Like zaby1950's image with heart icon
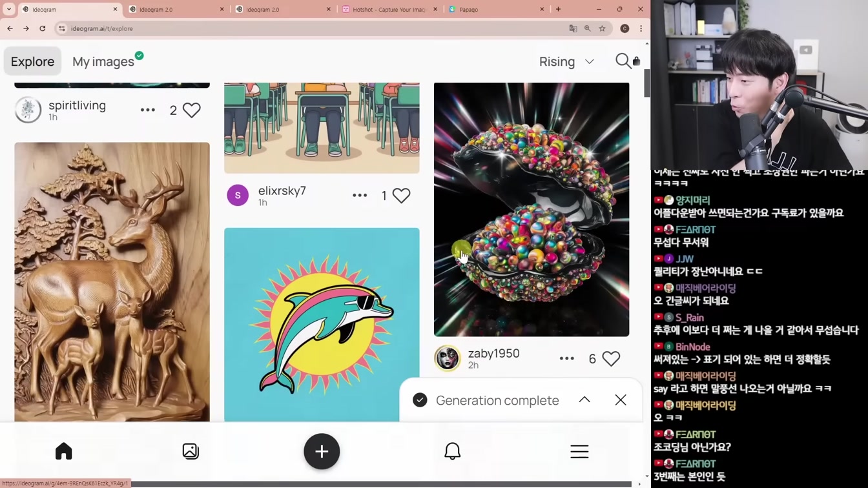Screen dimensions: 868x488 click(x=611, y=358)
